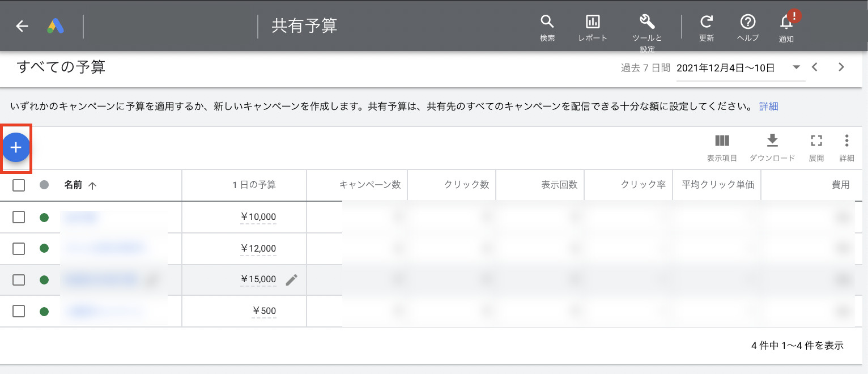Open the 詳細 help link in notice
The height and width of the screenshot is (374, 868).
[768, 106]
